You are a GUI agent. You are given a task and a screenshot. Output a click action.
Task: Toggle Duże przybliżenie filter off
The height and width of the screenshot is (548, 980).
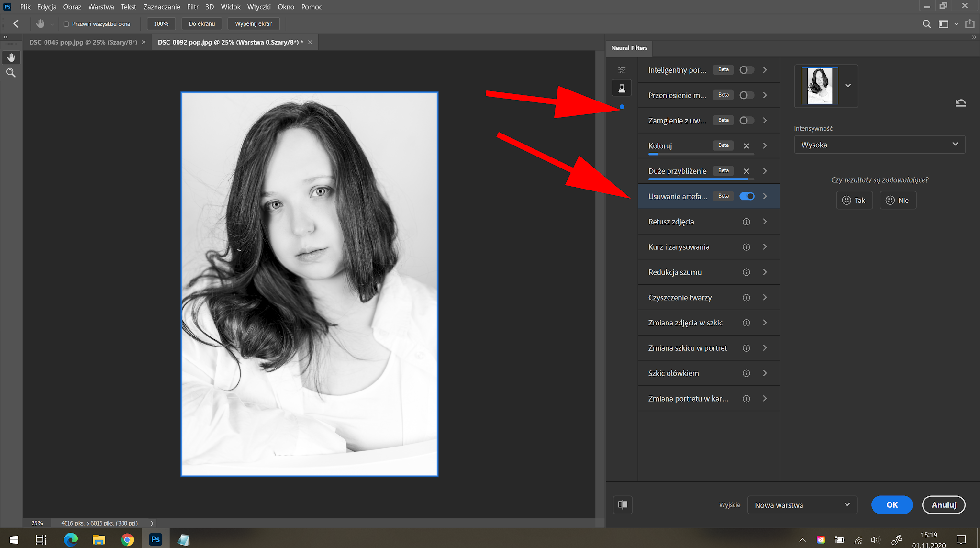coord(746,170)
